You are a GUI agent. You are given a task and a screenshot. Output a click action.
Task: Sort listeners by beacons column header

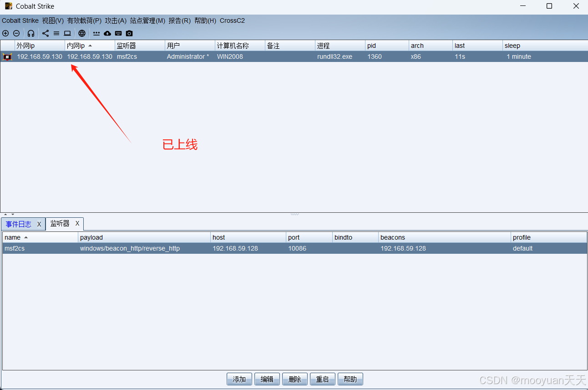pyautogui.click(x=445, y=237)
